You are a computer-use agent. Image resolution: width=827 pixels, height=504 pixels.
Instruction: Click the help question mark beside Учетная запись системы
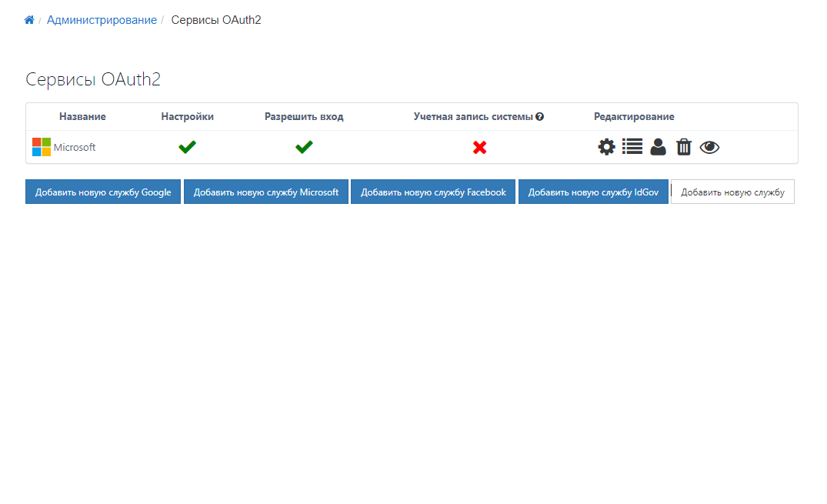click(x=539, y=117)
